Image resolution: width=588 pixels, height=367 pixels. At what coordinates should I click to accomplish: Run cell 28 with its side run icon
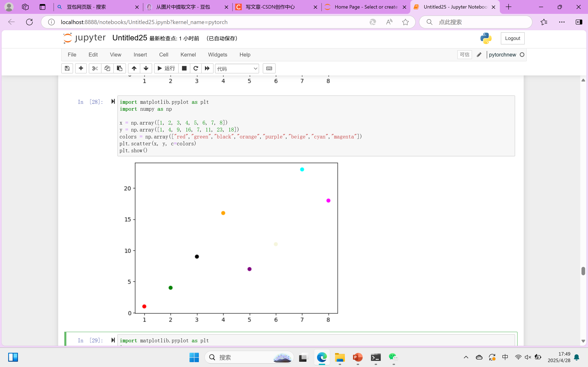(x=113, y=102)
